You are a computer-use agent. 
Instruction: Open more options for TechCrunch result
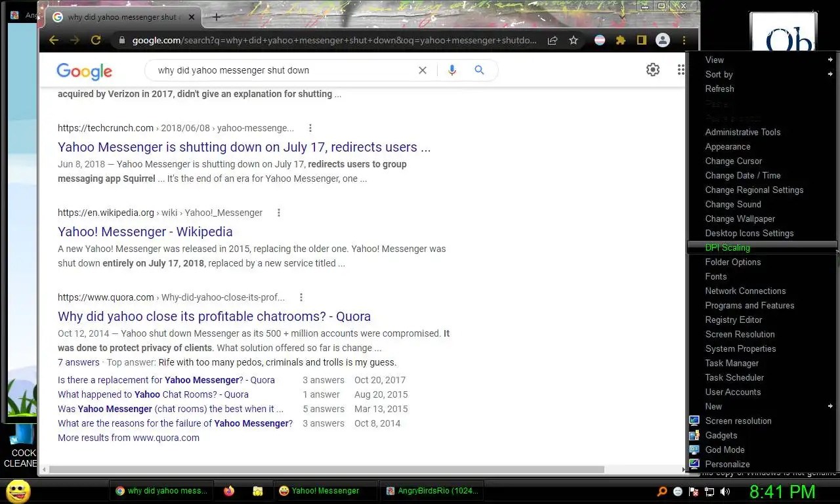click(310, 128)
